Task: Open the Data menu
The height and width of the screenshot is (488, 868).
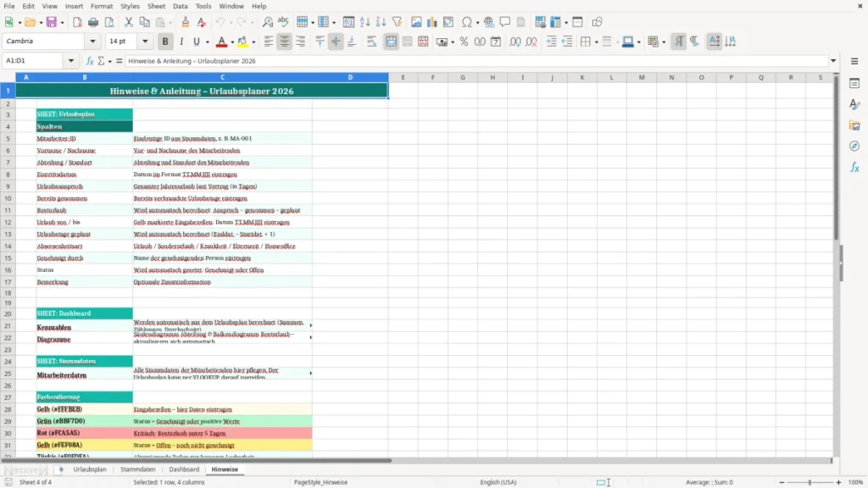Action: 181,6
